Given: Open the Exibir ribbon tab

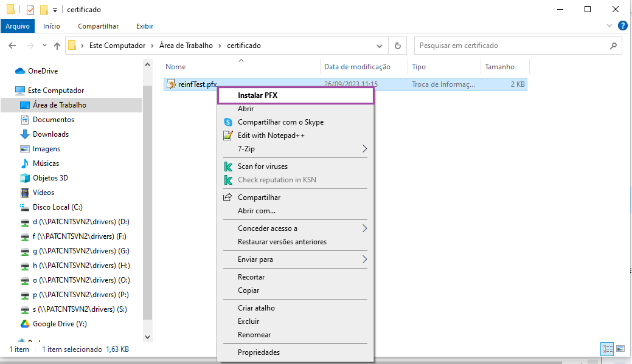Looking at the screenshot, I should click(145, 26).
